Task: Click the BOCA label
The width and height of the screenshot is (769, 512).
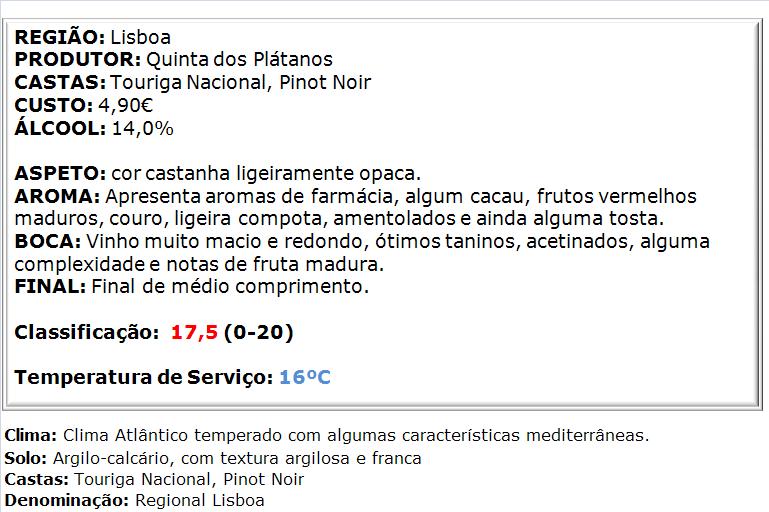Action: pyautogui.click(x=48, y=241)
